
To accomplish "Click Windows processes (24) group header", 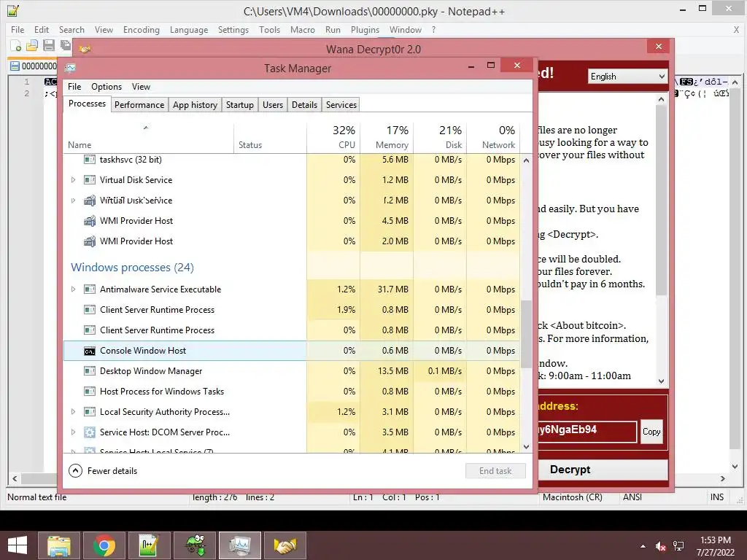I will pos(132,268).
